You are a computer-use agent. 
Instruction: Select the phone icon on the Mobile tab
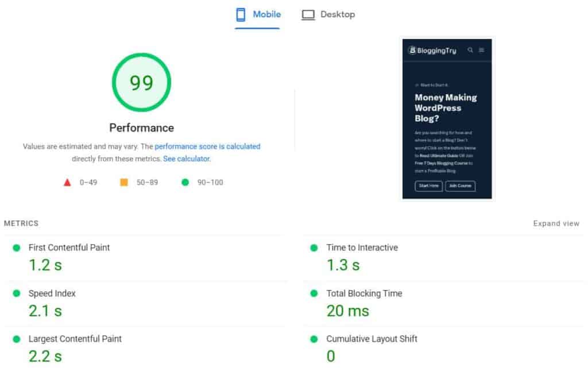tap(239, 14)
